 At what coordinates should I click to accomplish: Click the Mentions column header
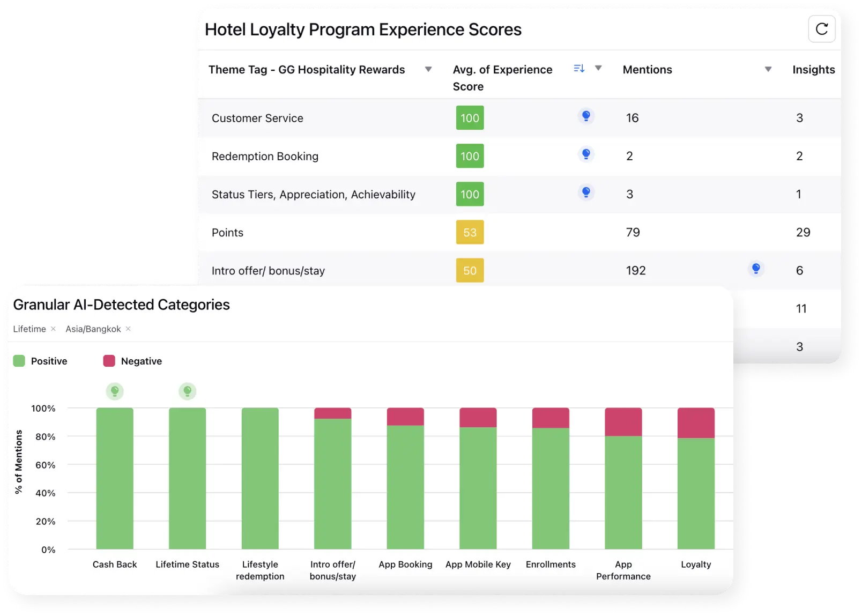pos(647,70)
